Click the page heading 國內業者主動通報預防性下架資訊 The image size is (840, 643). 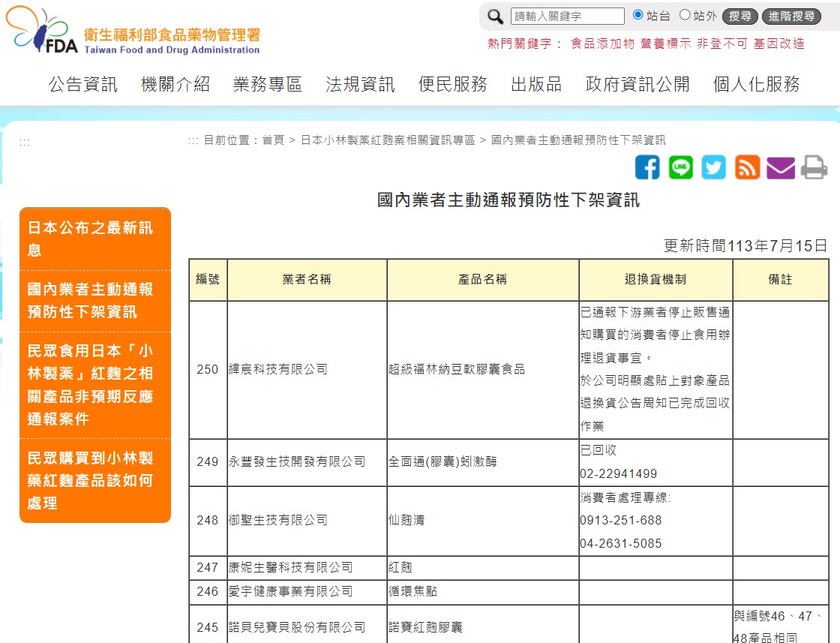[x=508, y=200]
